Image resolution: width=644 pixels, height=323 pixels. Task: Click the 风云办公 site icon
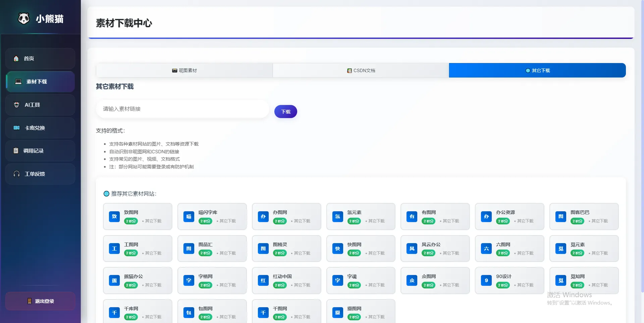coord(412,249)
